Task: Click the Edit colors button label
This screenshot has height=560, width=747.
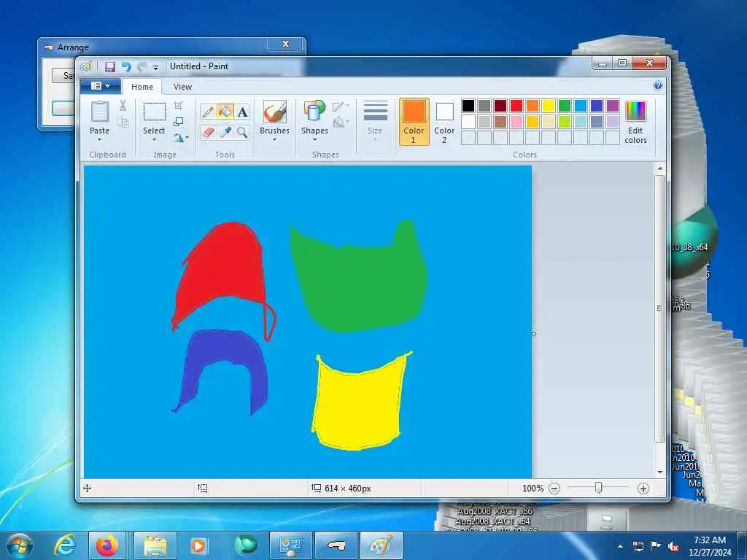Action: point(635,135)
